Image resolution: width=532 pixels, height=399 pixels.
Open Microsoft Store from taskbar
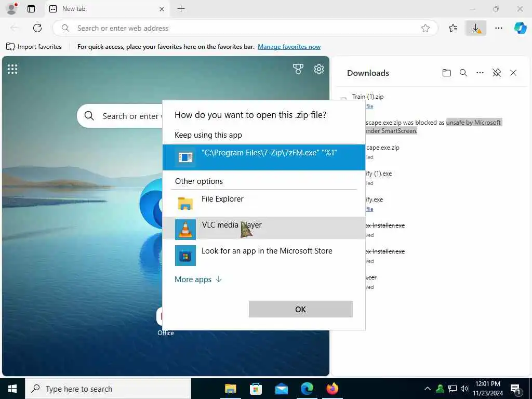pyautogui.click(x=256, y=389)
